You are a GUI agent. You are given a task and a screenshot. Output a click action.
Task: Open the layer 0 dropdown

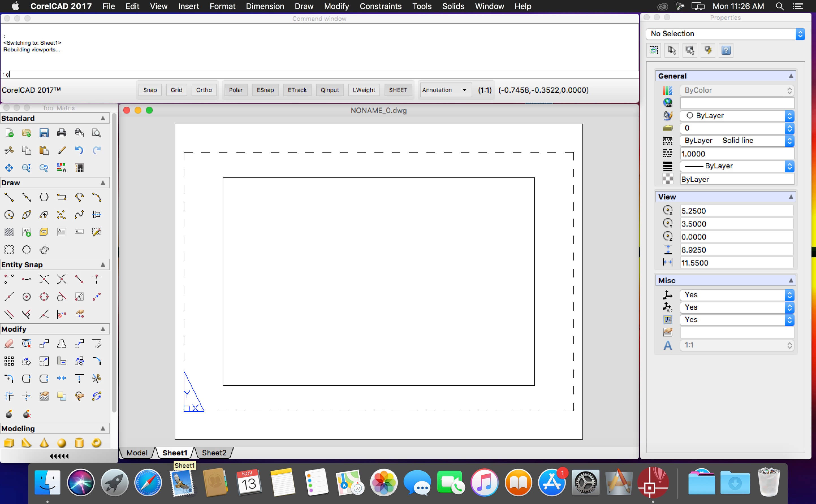coord(737,128)
